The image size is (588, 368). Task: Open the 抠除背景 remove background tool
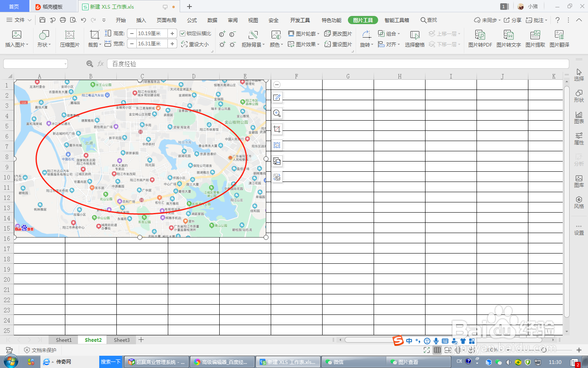coord(253,39)
